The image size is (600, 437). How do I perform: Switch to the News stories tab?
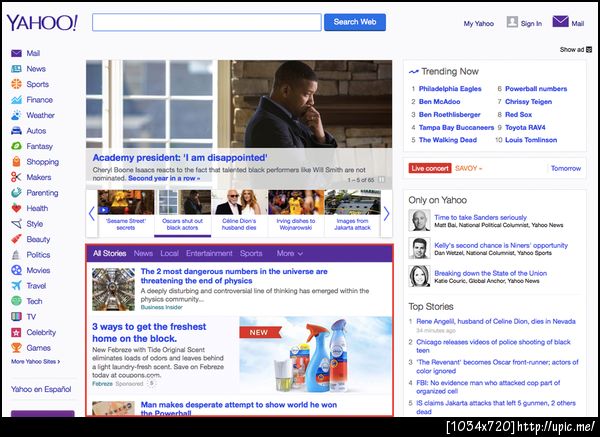pos(143,253)
